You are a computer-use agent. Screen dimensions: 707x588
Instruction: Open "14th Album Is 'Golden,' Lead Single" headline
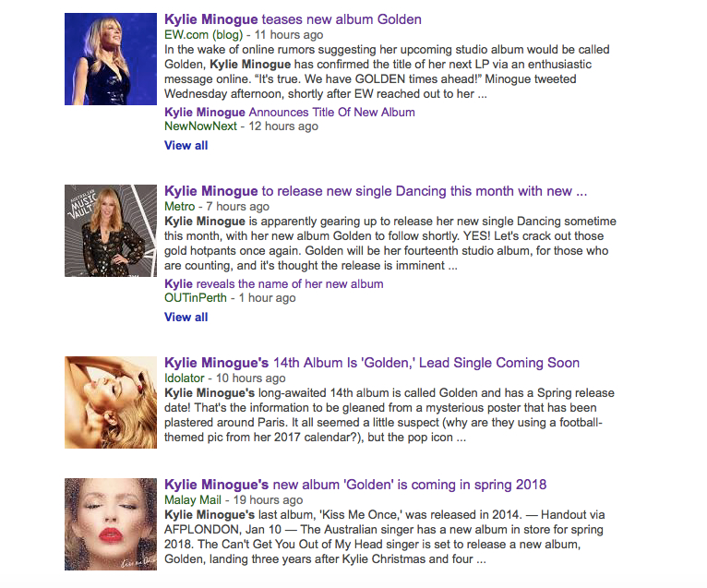click(372, 363)
